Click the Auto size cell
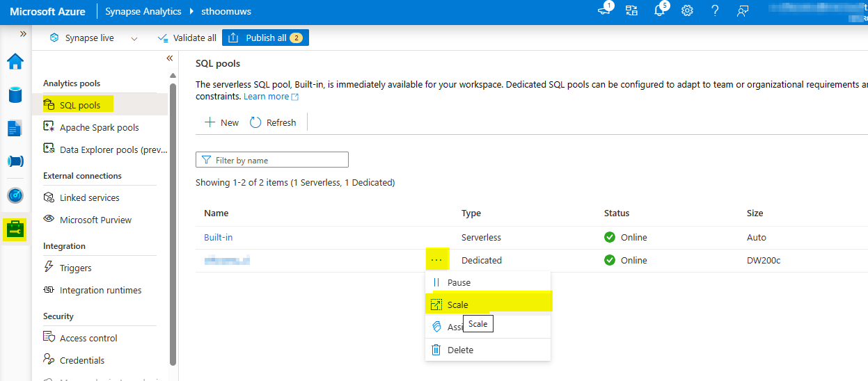The image size is (868, 381). tap(757, 237)
